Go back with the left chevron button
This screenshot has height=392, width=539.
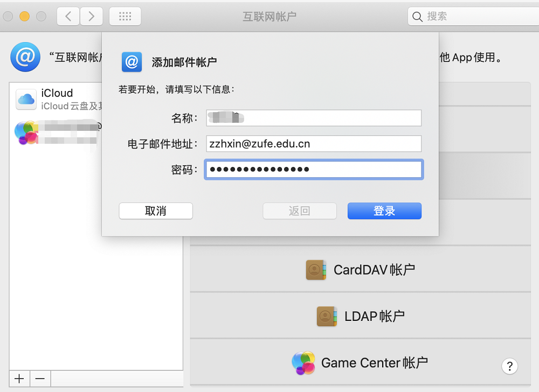pyautogui.click(x=68, y=16)
